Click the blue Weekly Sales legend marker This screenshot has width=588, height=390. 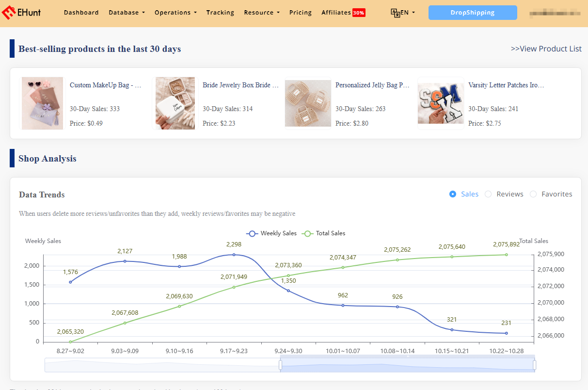tap(252, 233)
